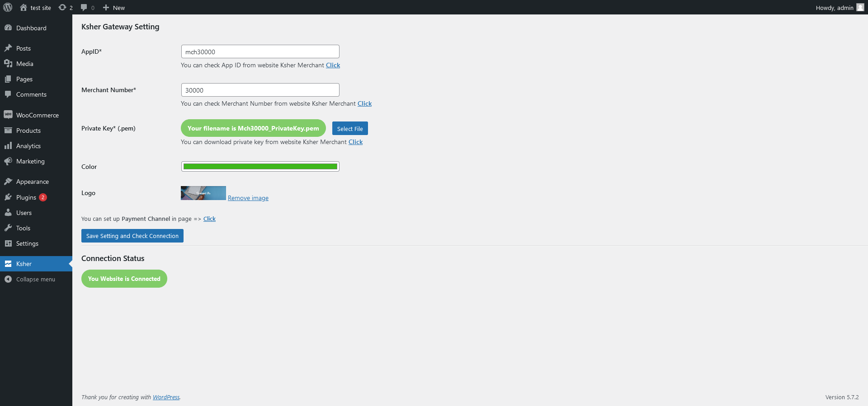Click the WooCommerce logo icon

click(x=8, y=115)
